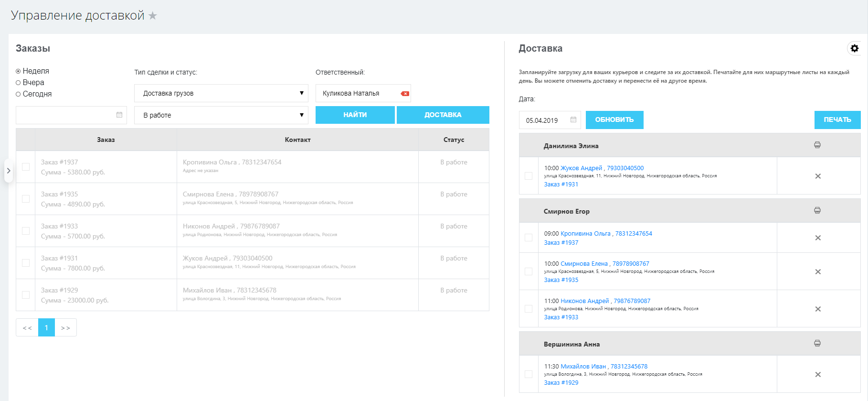This screenshot has height=401, width=868.
Task: Remove Кропивина Ольга delivery from Смирнов Егор
Action: pos(818,238)
